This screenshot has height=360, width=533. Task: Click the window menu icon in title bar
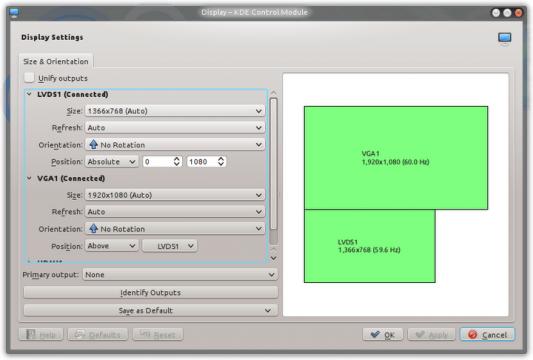[14, 13]
